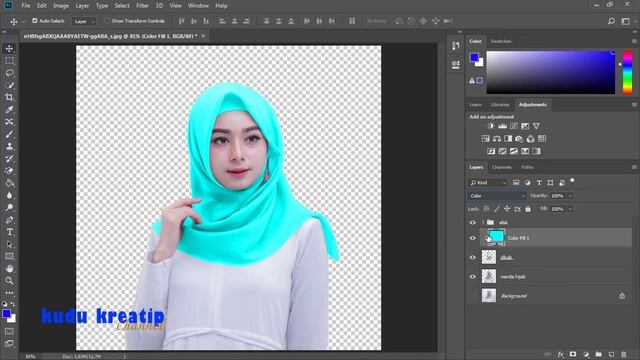Click the layer style fx button

pos(561,354)
